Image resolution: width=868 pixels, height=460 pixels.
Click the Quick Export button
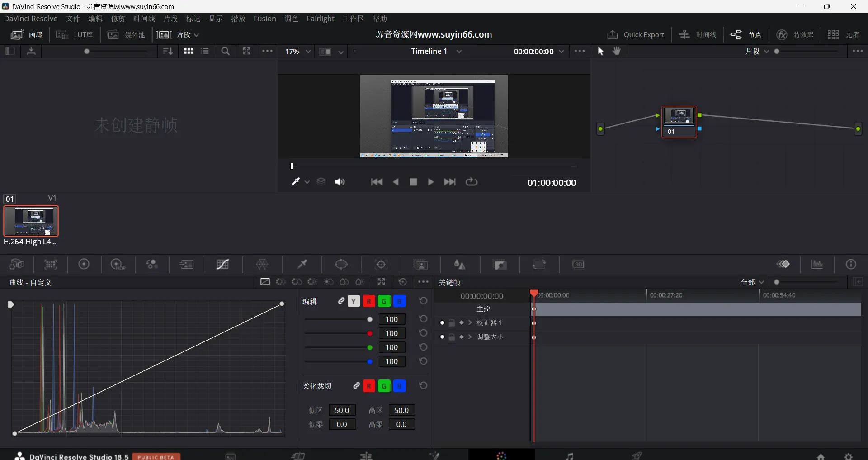(x=636, y=34)
